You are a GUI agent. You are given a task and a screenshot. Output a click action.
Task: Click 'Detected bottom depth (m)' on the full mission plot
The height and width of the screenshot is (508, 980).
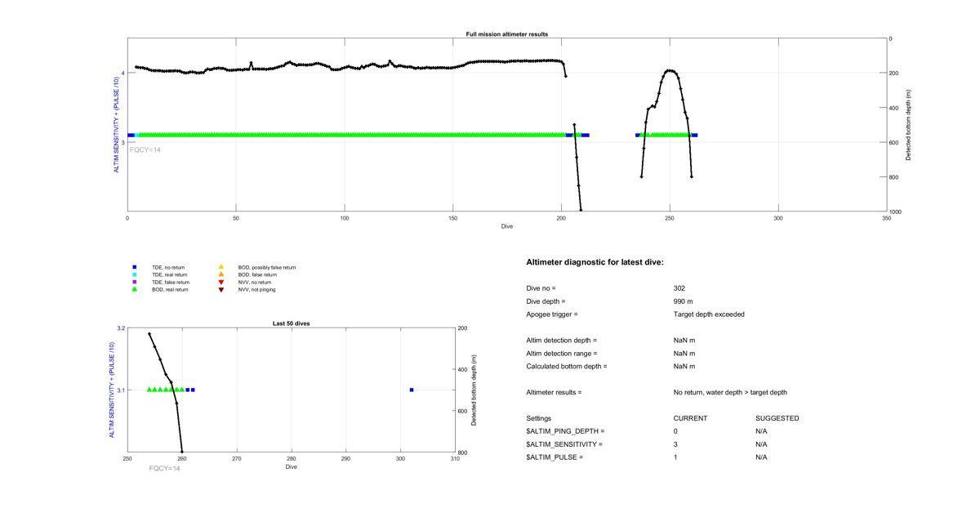click(x=908, y=125)
